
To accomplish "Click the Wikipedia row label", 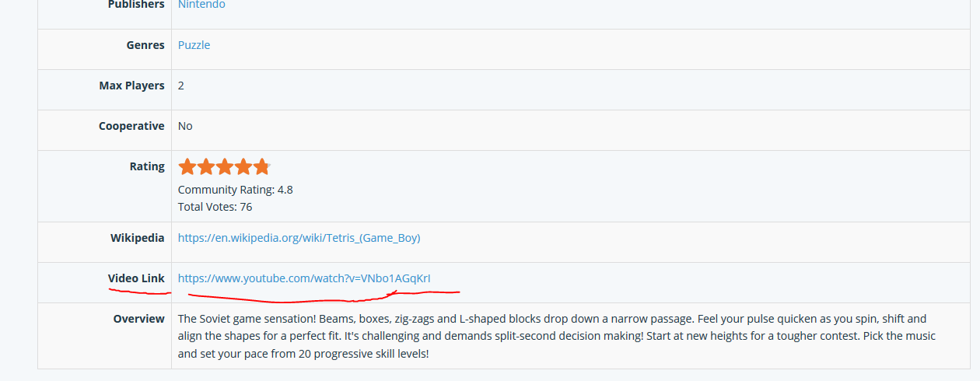I will pyautogui.click(x=138, y=238).
